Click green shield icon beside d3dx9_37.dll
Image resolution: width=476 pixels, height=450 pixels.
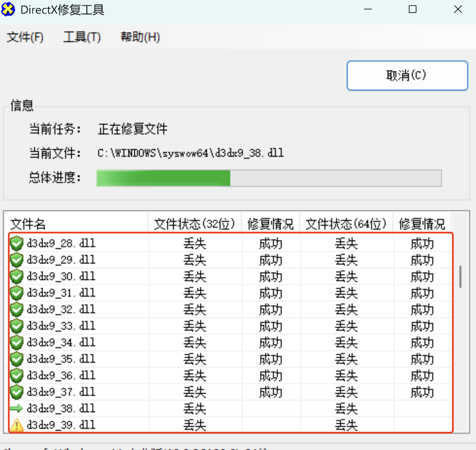point(17,392)
